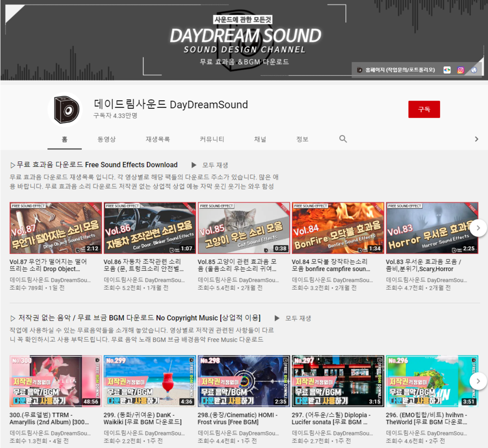The height and width of the screenshot is (448, 488).
Task: Open Vol.87 Drop Object thumbnail
Action: 56,228
